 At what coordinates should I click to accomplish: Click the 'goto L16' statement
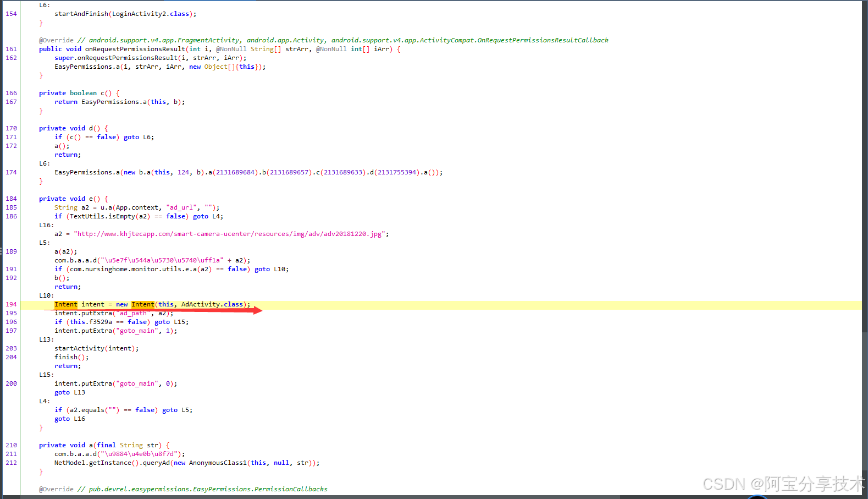pos(70,419)
